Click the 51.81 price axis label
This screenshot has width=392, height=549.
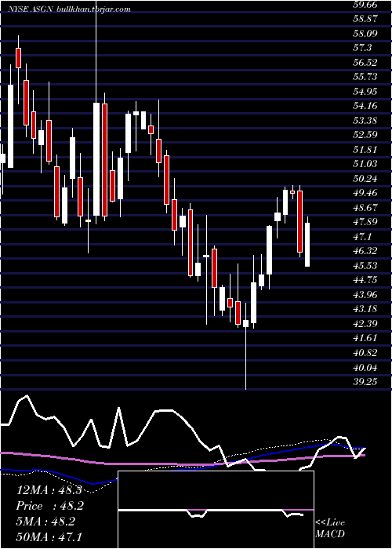365,150
